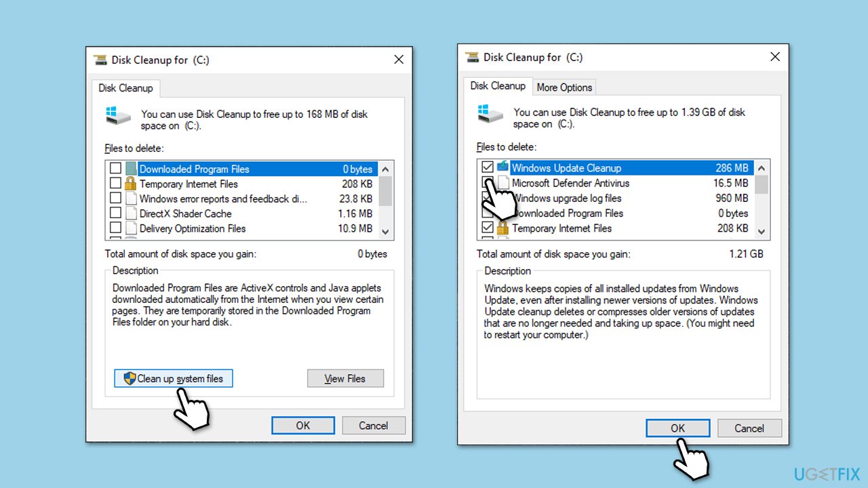Select Disk Cleanup tab in left window

(125, 88)
